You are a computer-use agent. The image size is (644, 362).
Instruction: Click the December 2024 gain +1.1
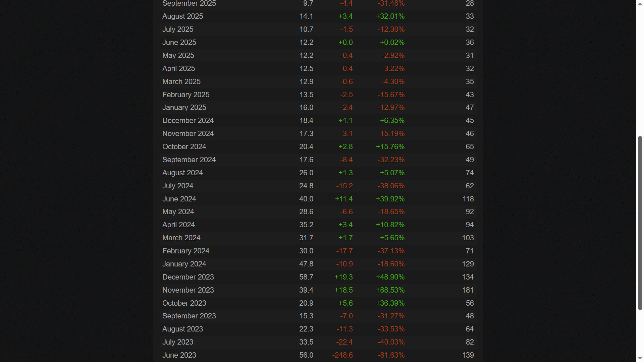[x=345, y=120]
